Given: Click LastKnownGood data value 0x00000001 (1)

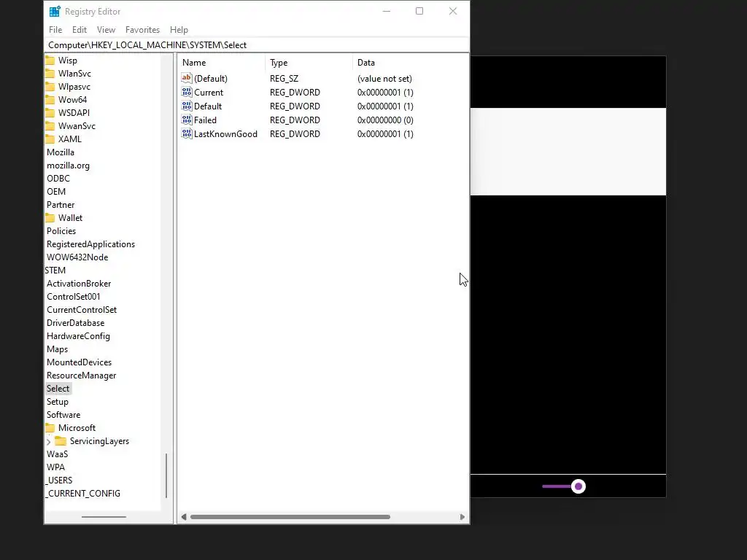Looking at the screenshot, I should tap(385, 134).
